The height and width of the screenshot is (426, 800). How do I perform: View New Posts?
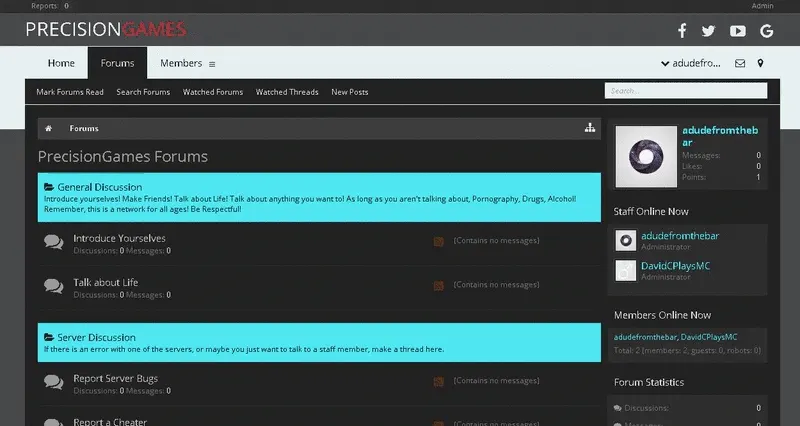point(349,92)
